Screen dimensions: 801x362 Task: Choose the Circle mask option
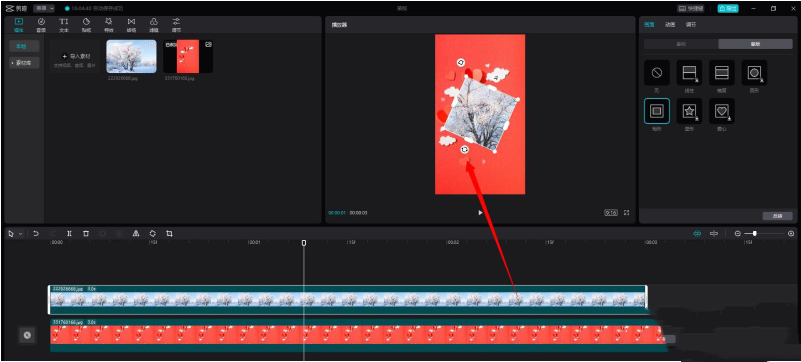tap(755, 73)
